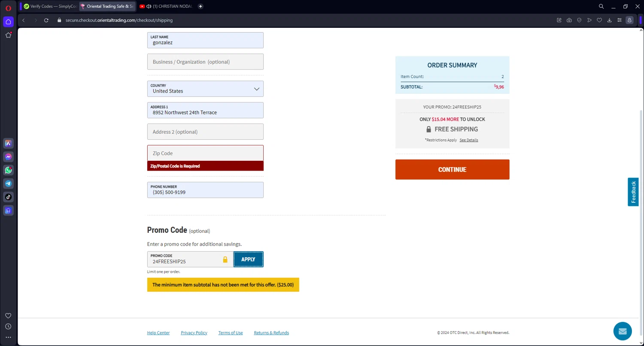Open the downloads icon in toolbar
Image resolution: width=644 pixels, height=346 pixels.
[609, 20]
